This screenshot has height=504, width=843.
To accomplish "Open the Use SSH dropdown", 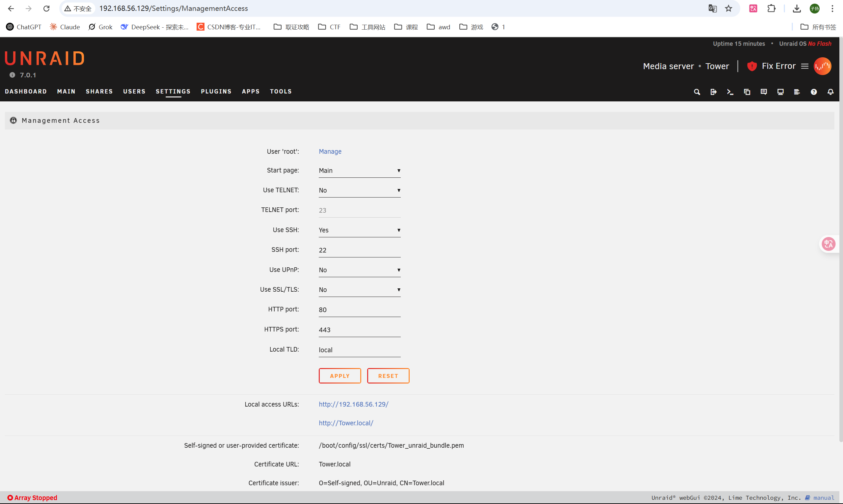I will [x=359, y=230].
